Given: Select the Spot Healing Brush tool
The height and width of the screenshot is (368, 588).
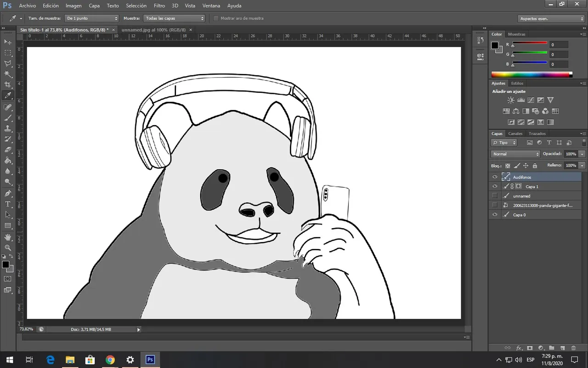Looking at the screenshot, I should [x=8, y=107].
